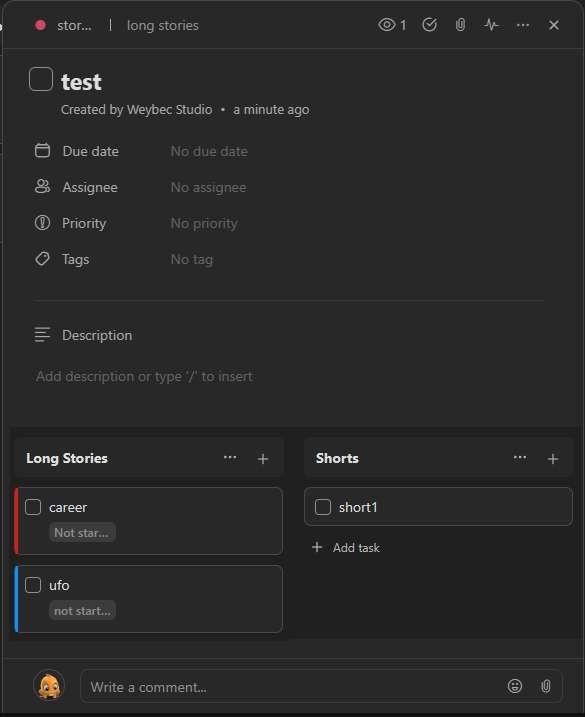Open the activity pulse icon
The height and width of the screenshot is (717, 585).
tap(491, 25)
